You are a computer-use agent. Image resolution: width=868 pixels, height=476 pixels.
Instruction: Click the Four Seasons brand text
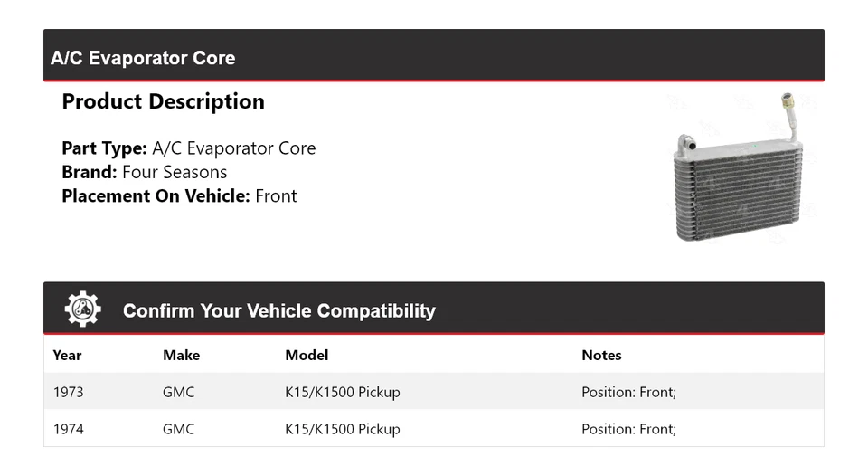click(175, 172)
